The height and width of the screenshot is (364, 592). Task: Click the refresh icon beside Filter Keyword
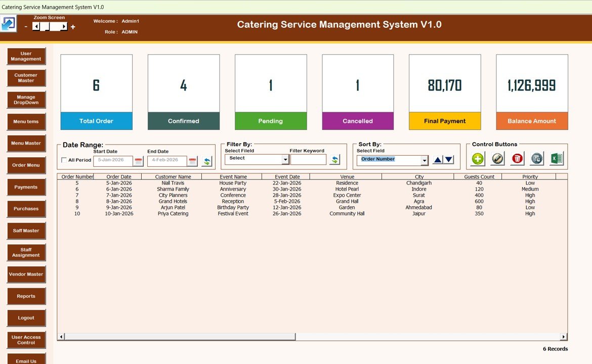click(x=334, y=159)
